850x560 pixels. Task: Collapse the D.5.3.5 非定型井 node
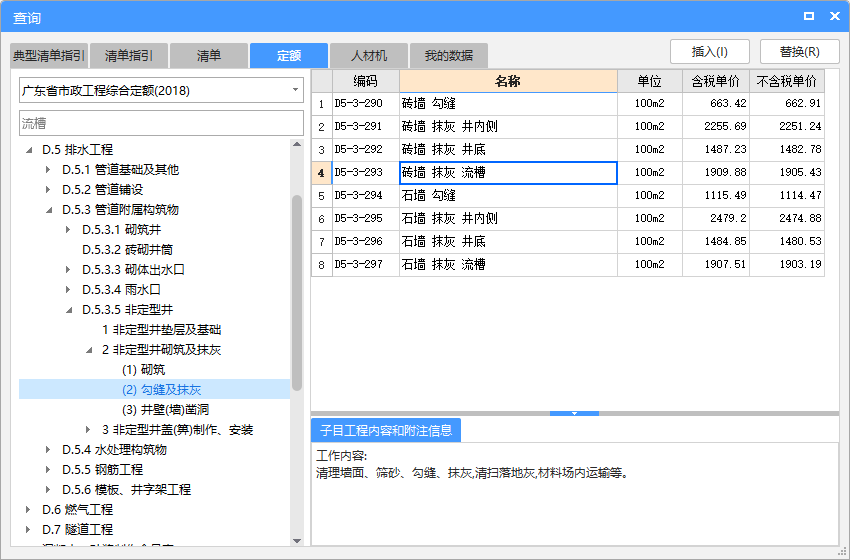(69, 310)
